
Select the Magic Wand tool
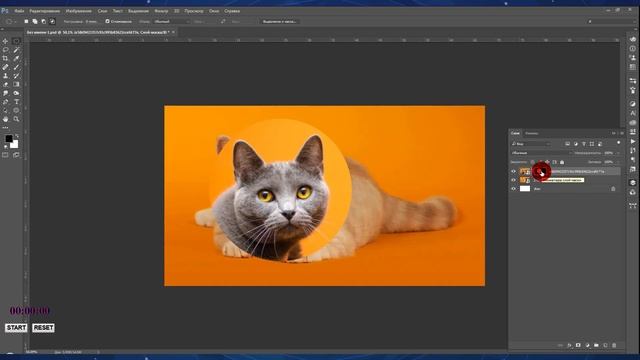click(x=16, y=50)
